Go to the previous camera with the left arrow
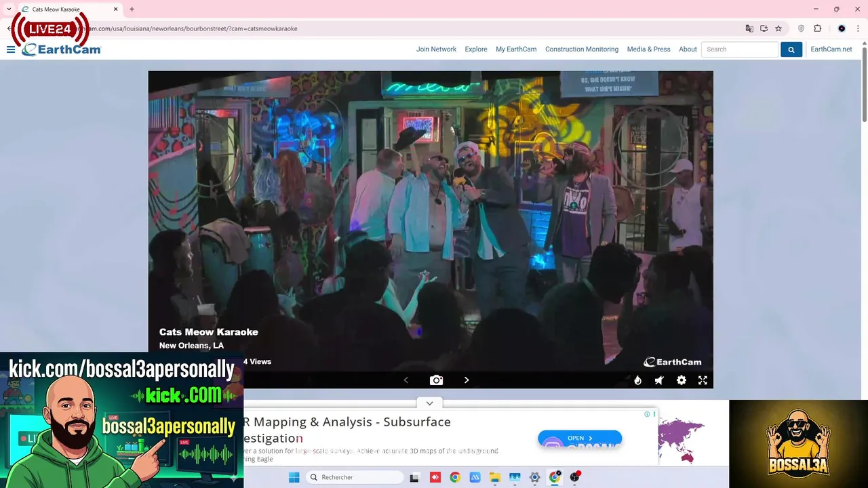This screenshot has width=868, height=488. pyautogui.click(x=406, y=380)
